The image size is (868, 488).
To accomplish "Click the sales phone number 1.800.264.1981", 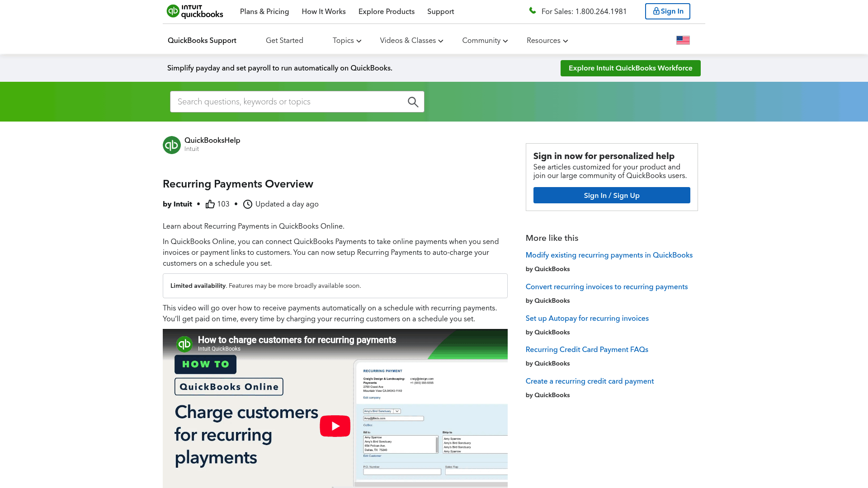I will tap(601, 12).
